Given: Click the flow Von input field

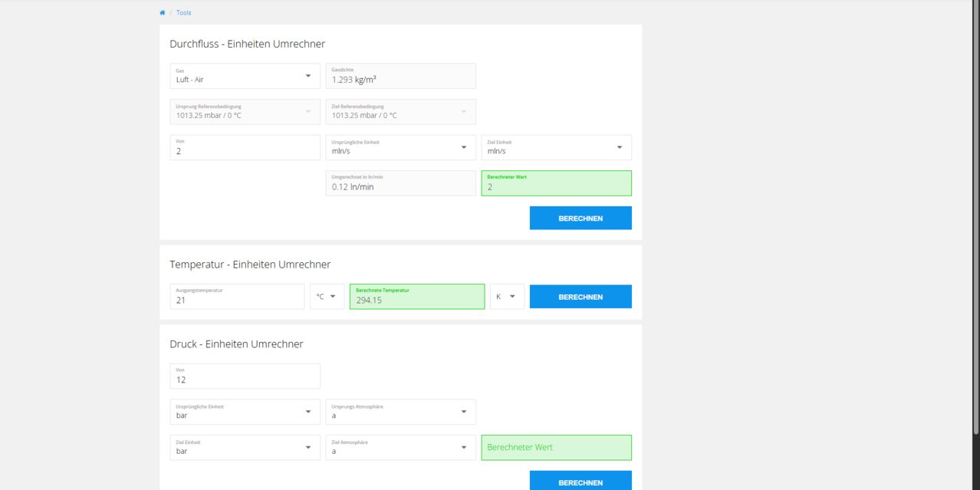Looking at the screenshot, I should 245,147.
